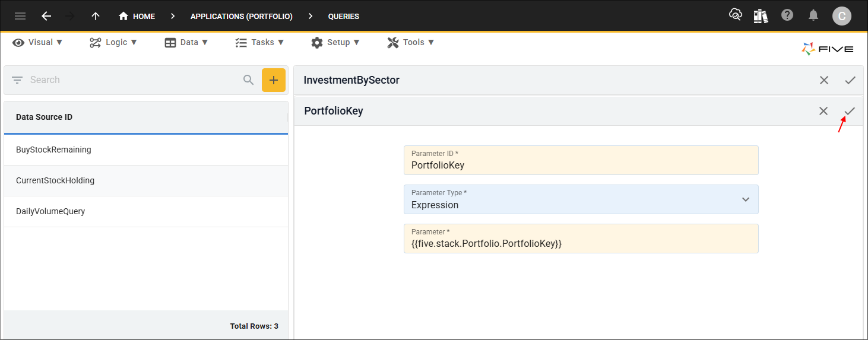Image resolution: width=868 pixels, height=340 pixels.
Task: Click the yellow add plus button
Action: (273, 80)
